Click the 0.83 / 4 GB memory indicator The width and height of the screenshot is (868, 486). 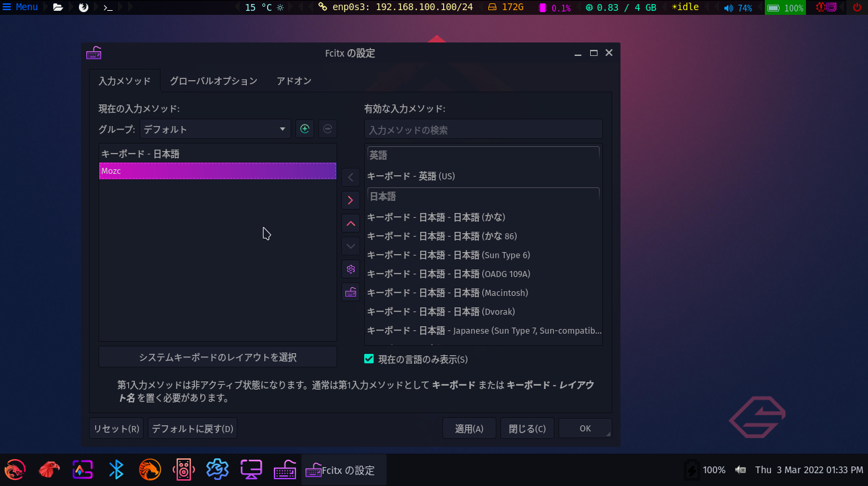tap(620, 7)
